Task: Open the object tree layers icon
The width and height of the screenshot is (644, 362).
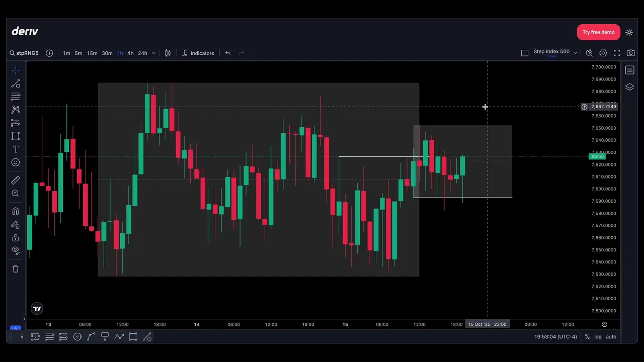Action: click(x=630, y=87)
